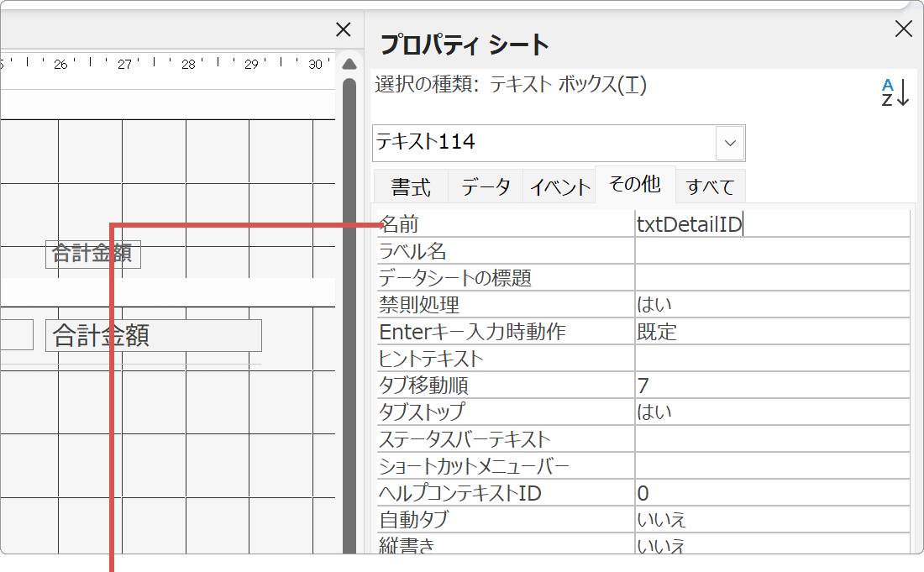The width and height of the screenshot is (924, 572).
Task: Select the その他 tab
Action: tap(634, 185)
